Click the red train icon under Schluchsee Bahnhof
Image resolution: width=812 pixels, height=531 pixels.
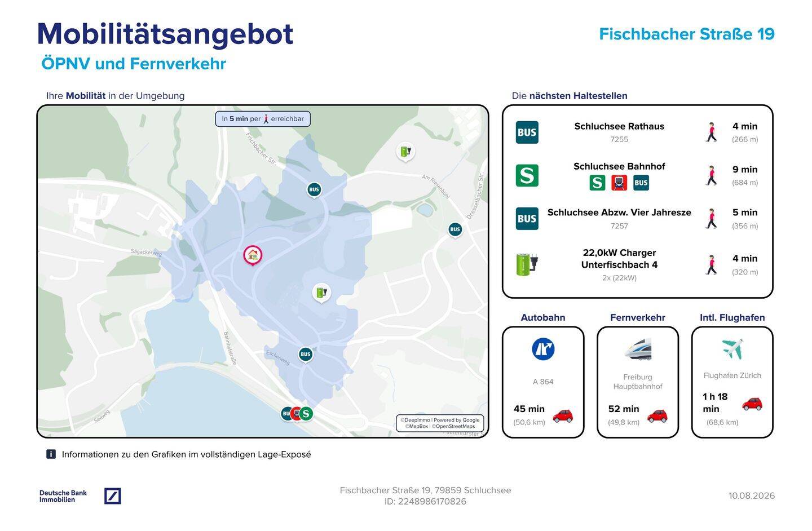(619, 183)
